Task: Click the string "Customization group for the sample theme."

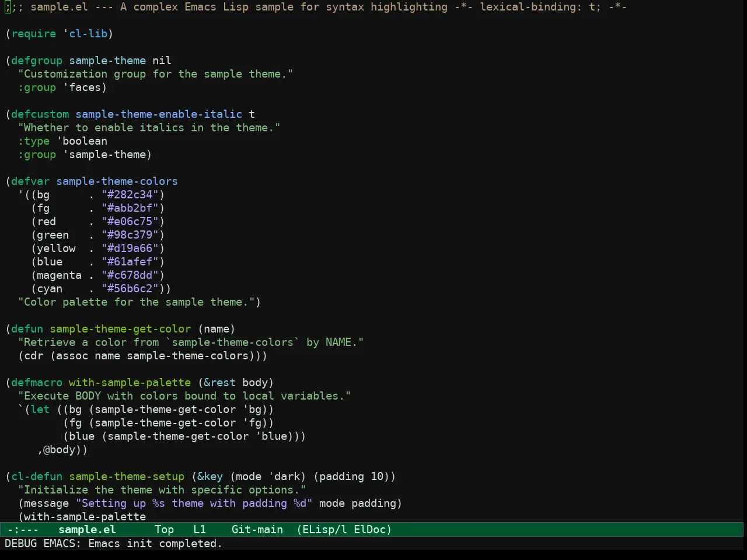Action: pyautogui.click(x=155, y=74)
